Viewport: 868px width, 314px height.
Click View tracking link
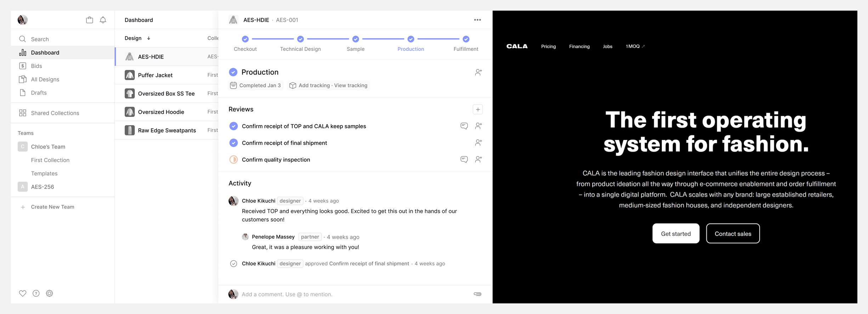pos(351,85)
